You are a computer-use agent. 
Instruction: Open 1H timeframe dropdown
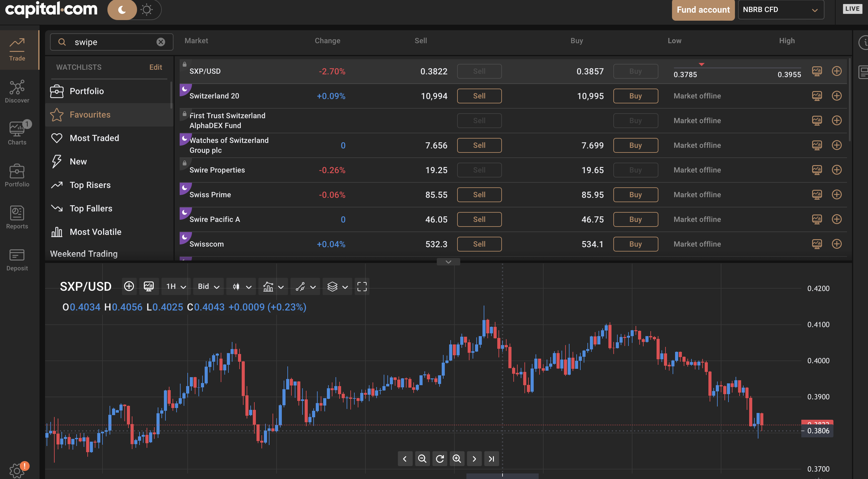pos(176,286)
